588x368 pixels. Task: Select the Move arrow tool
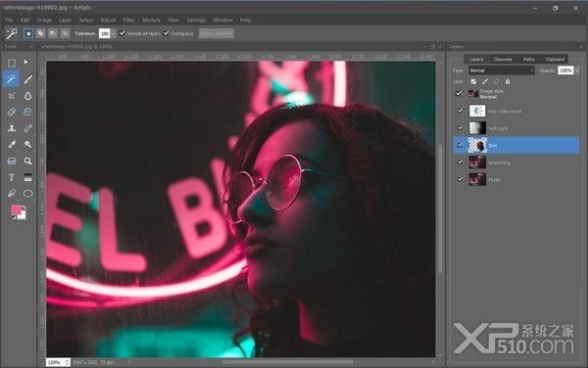(x=26, y=62)
